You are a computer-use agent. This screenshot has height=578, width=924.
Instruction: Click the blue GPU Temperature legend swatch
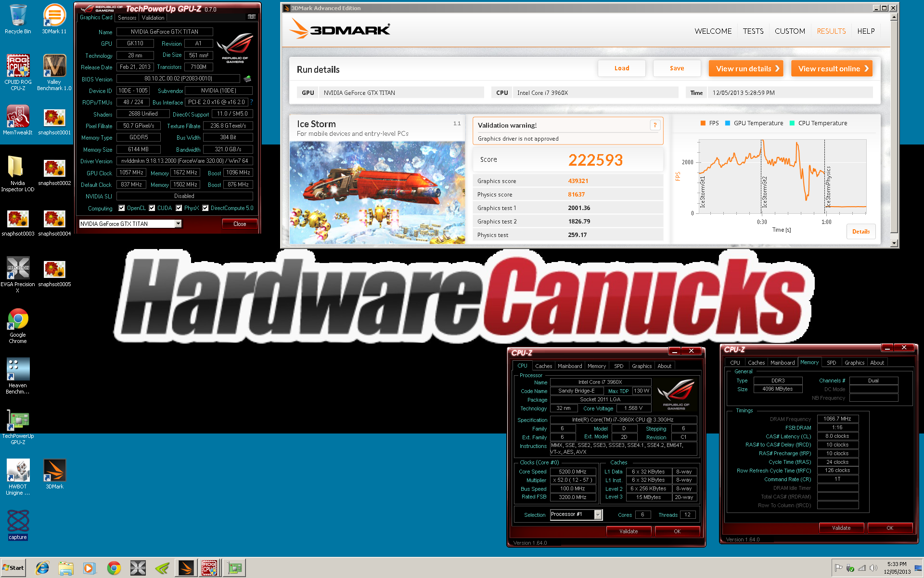pyautogui.click(x=728, y=123)
